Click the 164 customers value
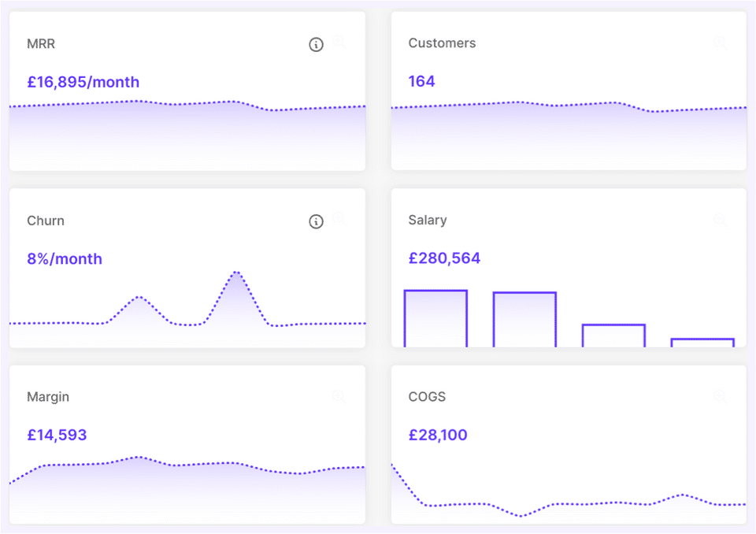756x534 pixels. pos(421,81)
